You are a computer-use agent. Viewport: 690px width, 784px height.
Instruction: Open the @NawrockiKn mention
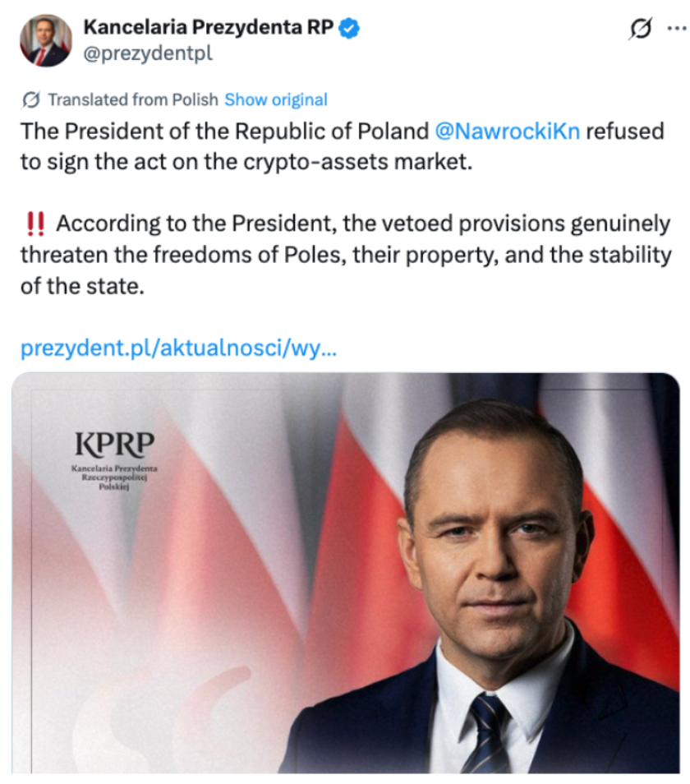tap(507, 131)
